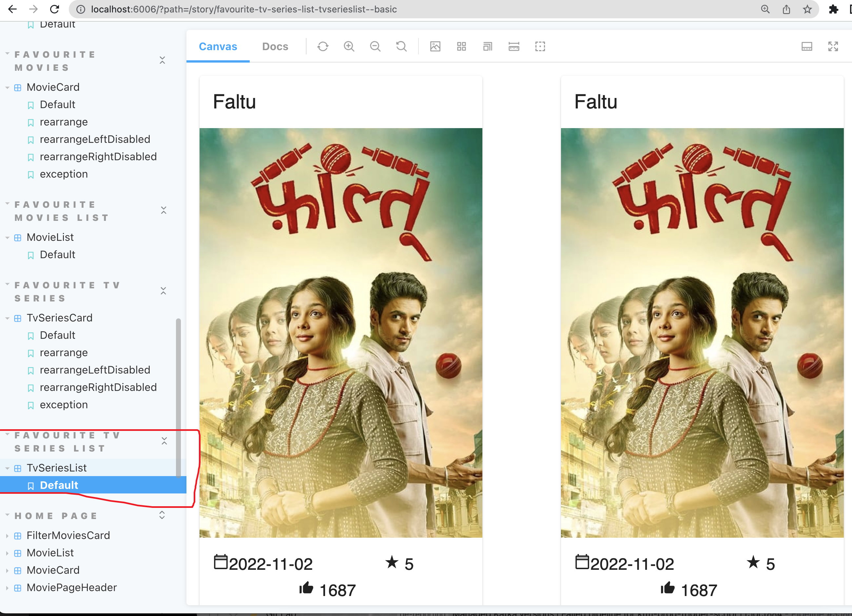852x616 pixels.
Task: Toggle outline mode dashed square icon
Action: pyautogui.click(x=540, y=47)
